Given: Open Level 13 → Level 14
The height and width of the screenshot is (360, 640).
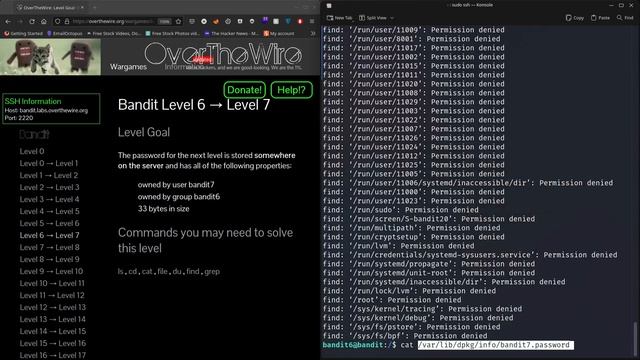Looking at the screenshot, I should [53, 319].
